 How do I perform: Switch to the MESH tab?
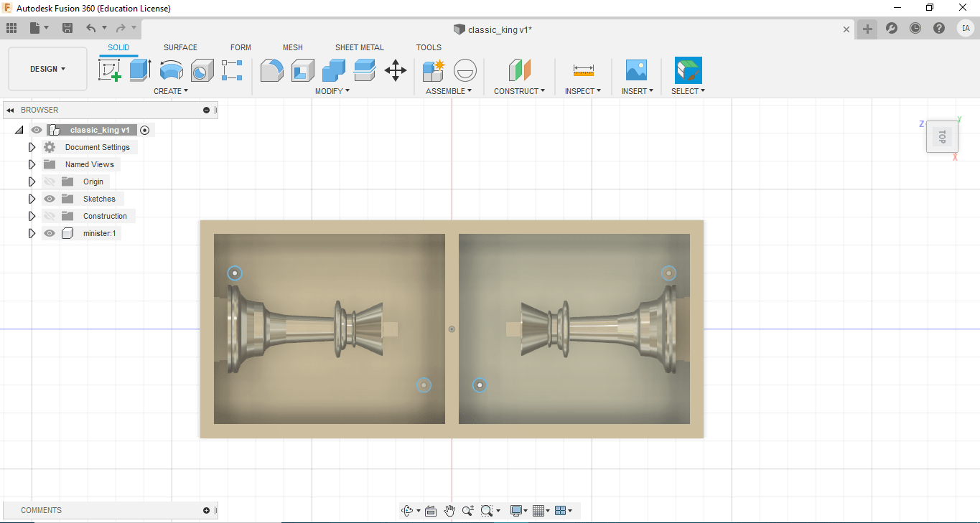(292, 47)
